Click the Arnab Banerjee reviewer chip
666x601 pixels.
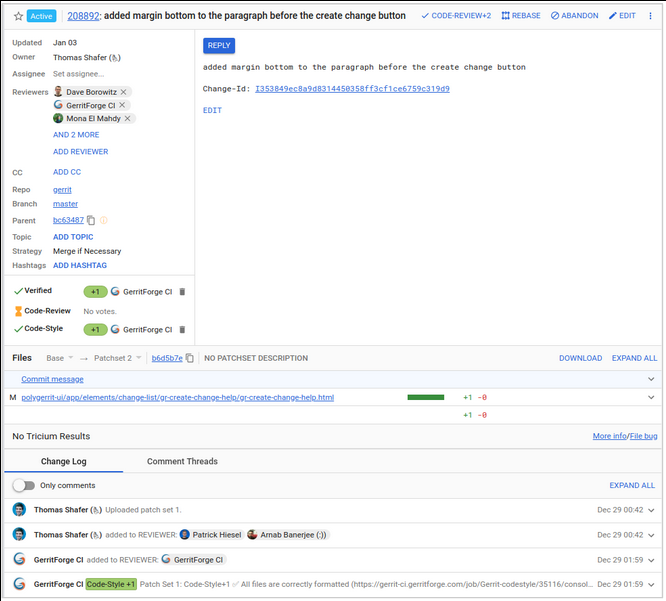288,535
